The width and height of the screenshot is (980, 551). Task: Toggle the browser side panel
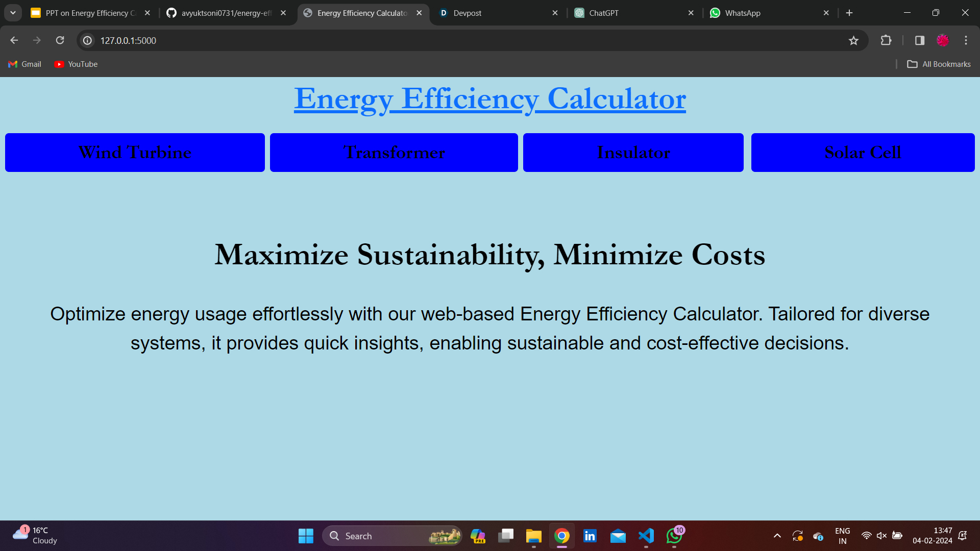920,40
